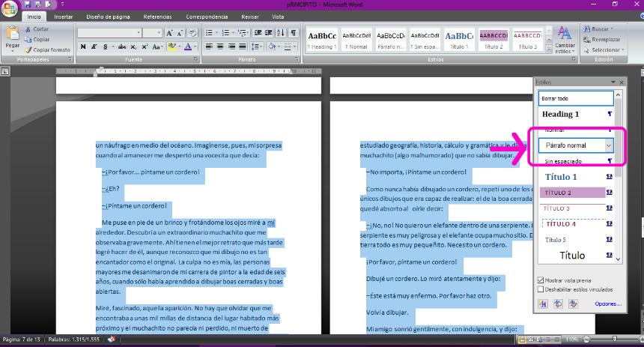This screenshot has width=644, height=347.
Task: Click Borrar todo in styles list
Action: [x=575, y=98]
